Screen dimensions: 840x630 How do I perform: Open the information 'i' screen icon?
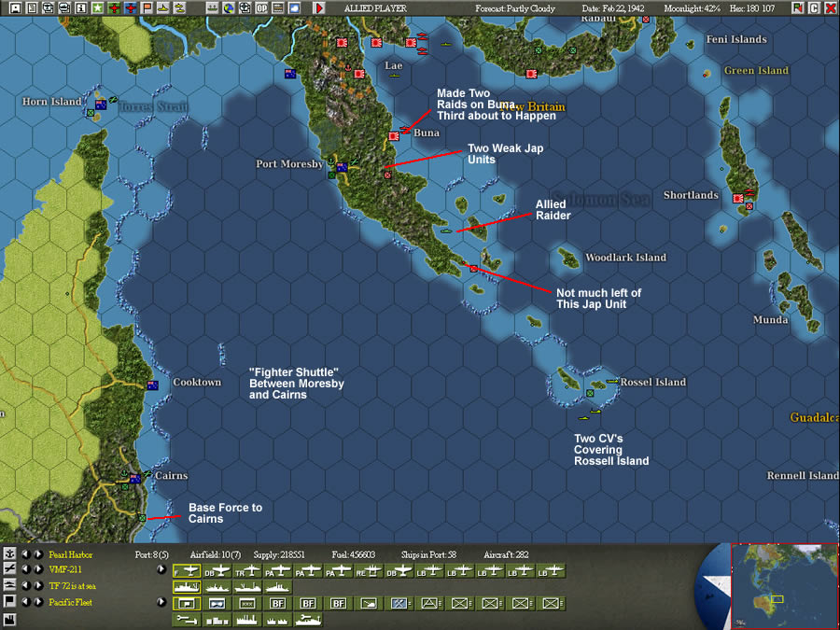point(81,8)
